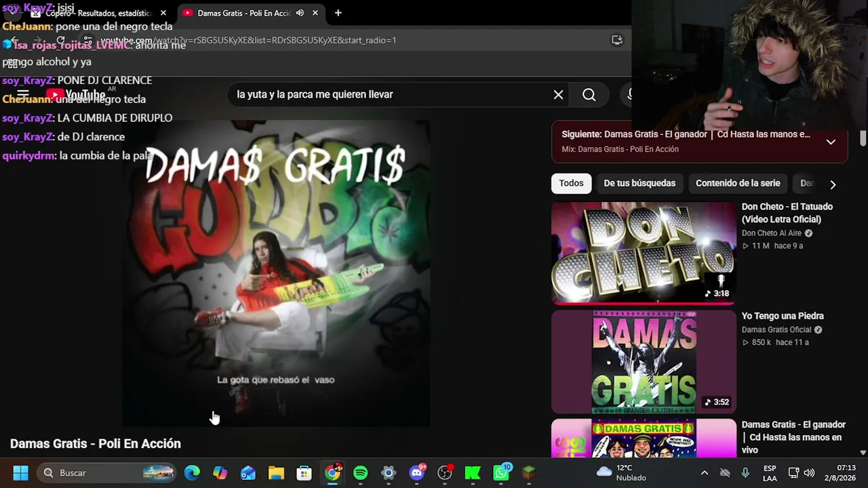Screen dimensions: 868x488
Task: Click the Damas Gratis video player
Action: 276,274
